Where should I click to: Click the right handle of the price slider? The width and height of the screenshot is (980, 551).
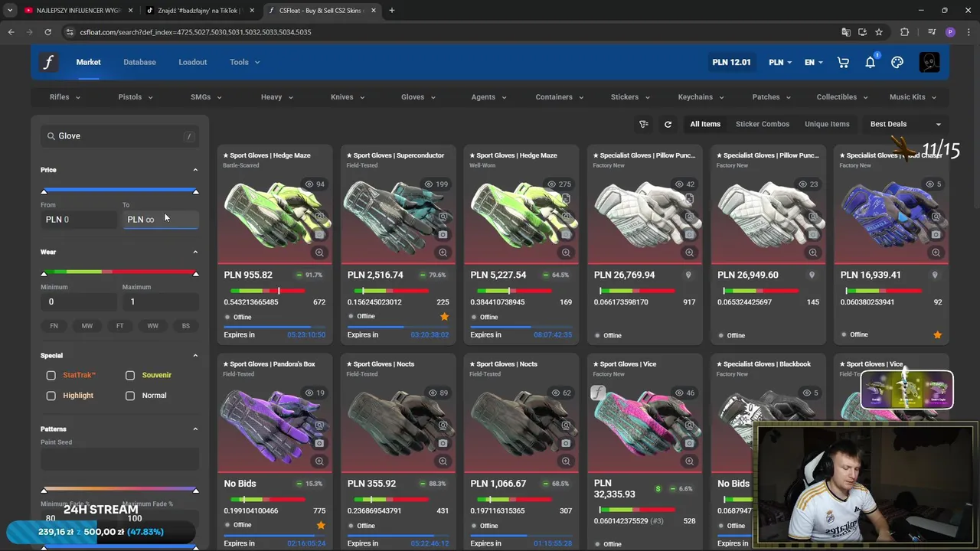click(195, 191)
